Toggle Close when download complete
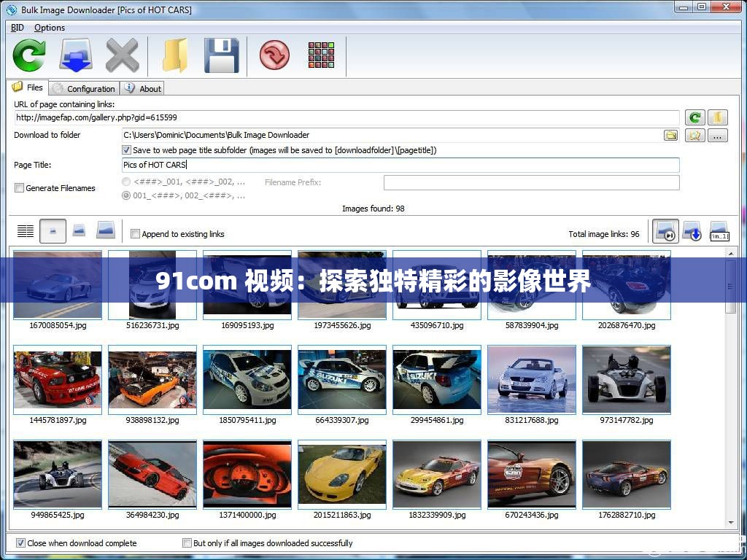This screenshot has height=560, width=747. (20, 542)
